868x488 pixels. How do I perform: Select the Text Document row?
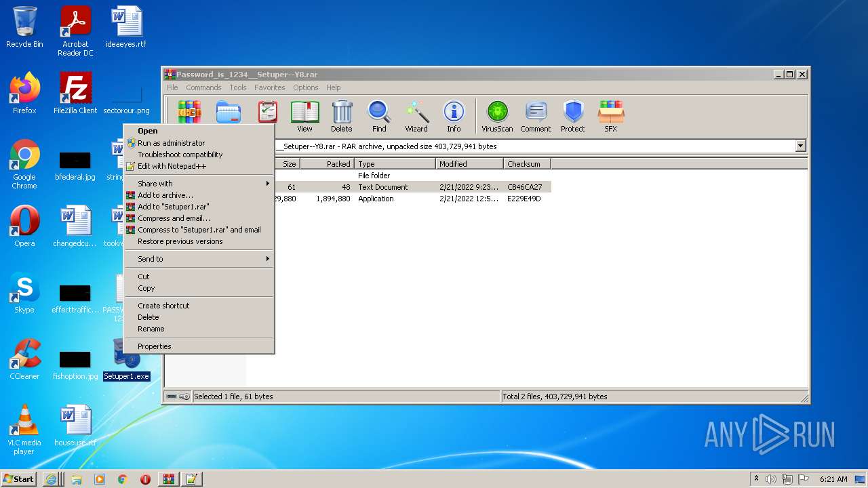tap(413, 187)
